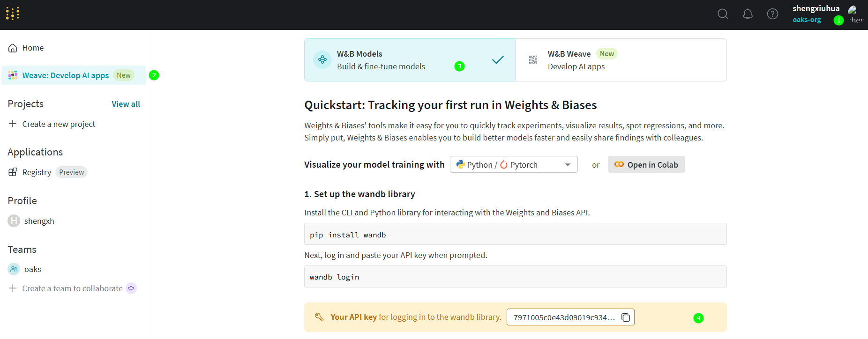Screen dimensions: 868x339
Task: Click the Weights & Biases logo
Action: pos(13,14)
